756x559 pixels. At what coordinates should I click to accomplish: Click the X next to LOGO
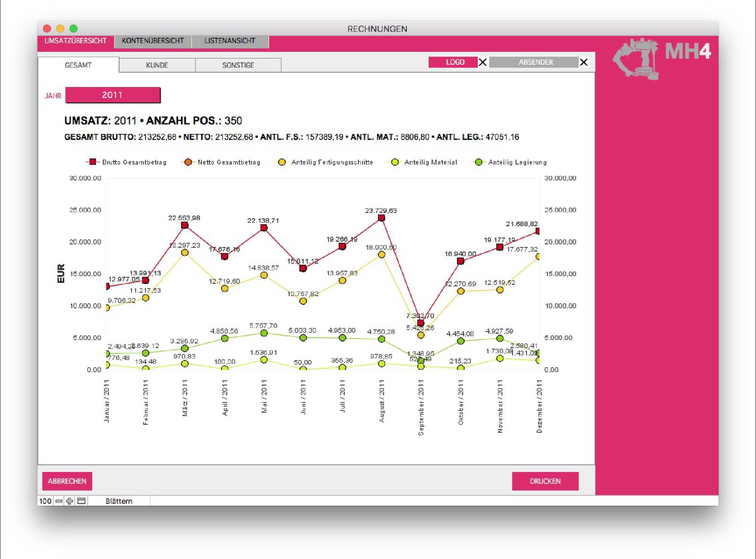point(483,62)
